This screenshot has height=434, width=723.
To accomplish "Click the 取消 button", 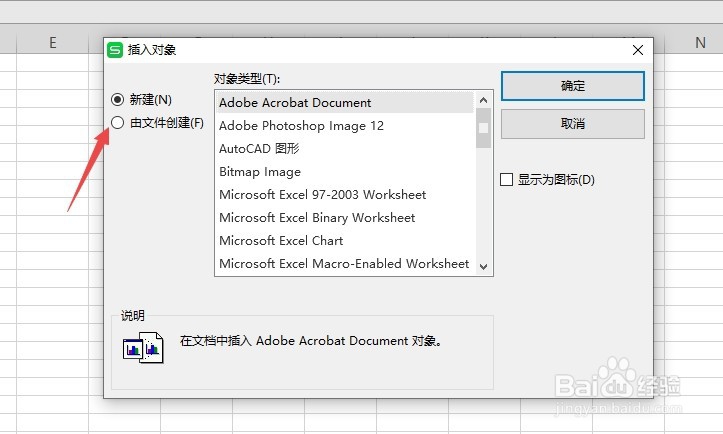I will [573, 124].
